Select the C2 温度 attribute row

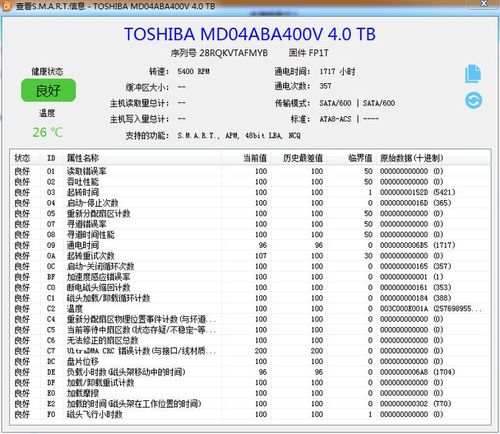[x=250, y=309]
